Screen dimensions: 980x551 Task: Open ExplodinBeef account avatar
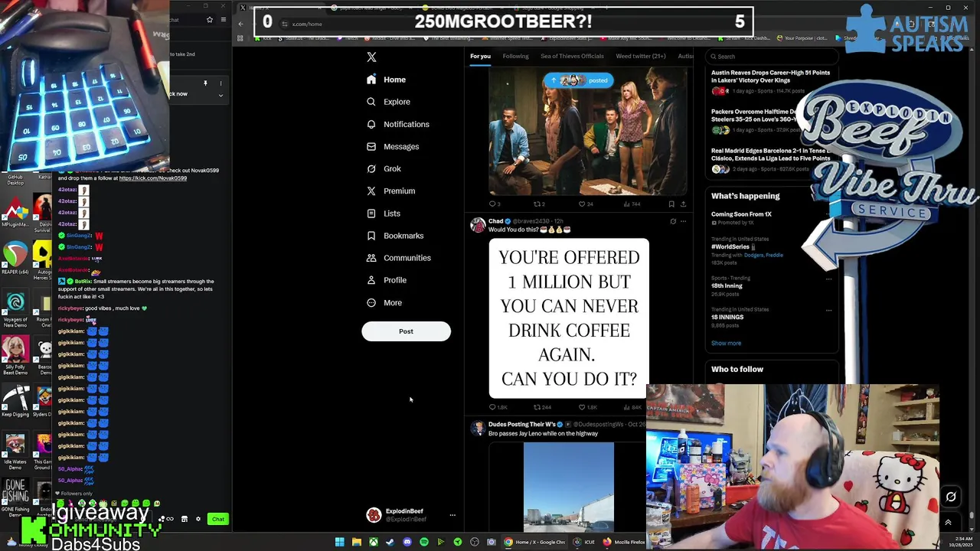[374, 515]
